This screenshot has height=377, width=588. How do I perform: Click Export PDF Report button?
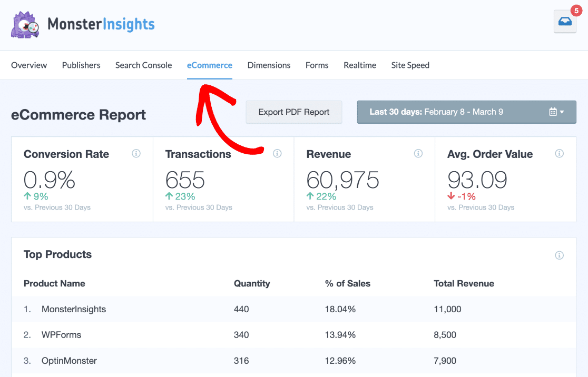[294, 112]
